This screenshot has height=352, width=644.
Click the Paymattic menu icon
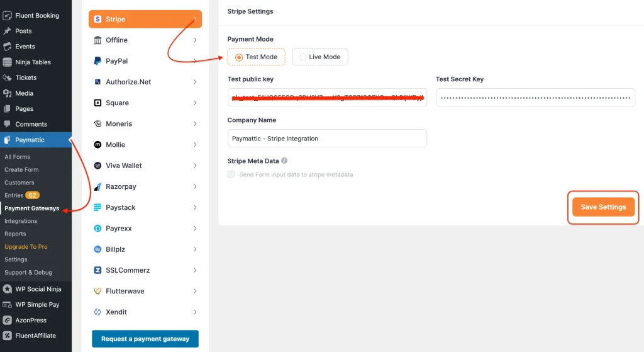tap(7, 140)
